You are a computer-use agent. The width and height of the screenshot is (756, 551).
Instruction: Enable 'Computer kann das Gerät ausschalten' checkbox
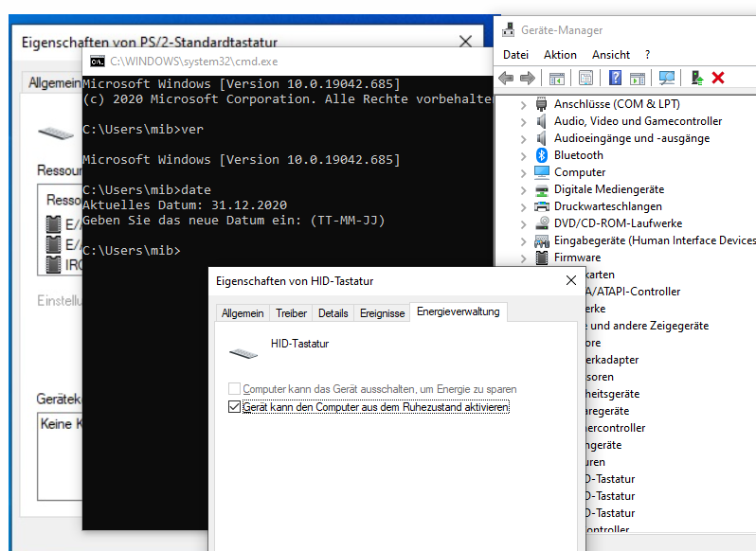point(234,389)
